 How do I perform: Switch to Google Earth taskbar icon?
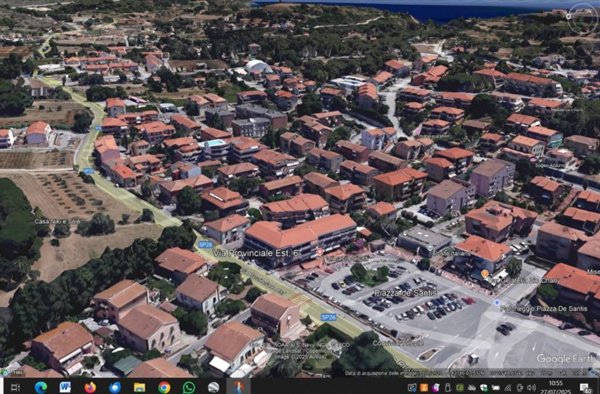tap(214, 387)
